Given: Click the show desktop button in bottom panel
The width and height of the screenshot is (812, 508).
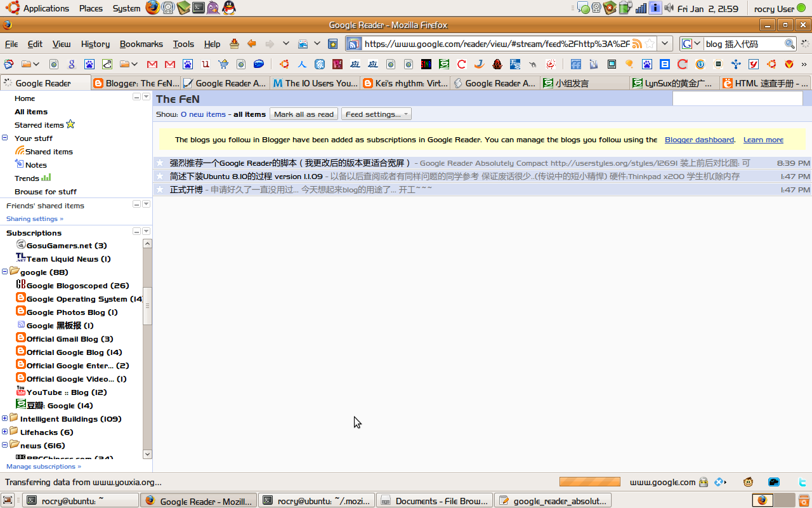Looking at the screenshot, I should pyautogui.click(x=8, y=500).
